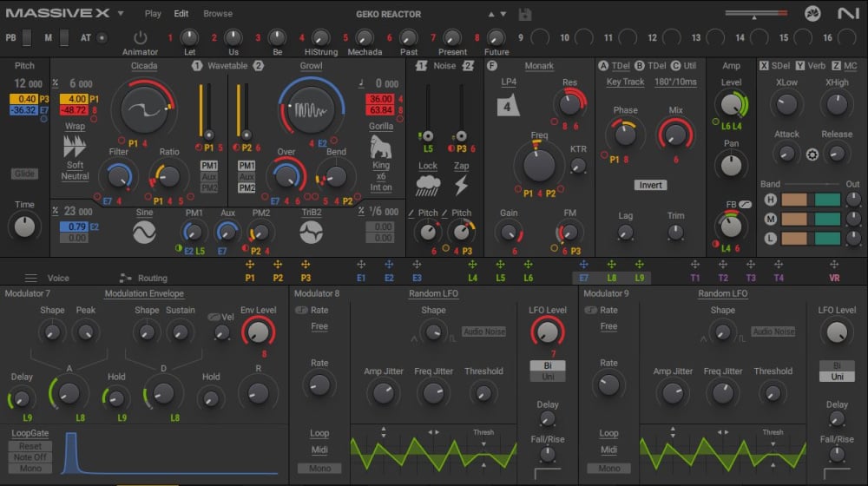Toggle Audio Noise on Modulator 8
The image size is (868, 486).
[484, 332]
